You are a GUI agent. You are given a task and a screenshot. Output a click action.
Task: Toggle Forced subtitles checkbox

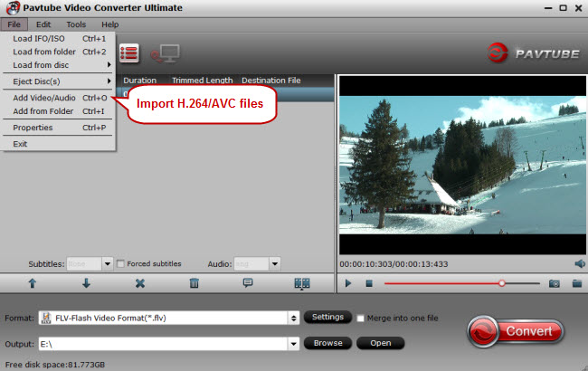[x=120, y=264]
